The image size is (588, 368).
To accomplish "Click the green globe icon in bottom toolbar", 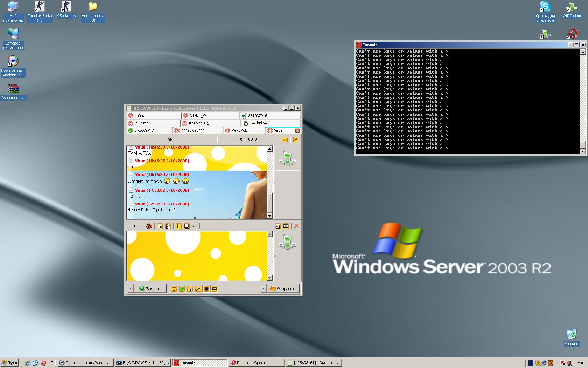I will coord(182,289).
